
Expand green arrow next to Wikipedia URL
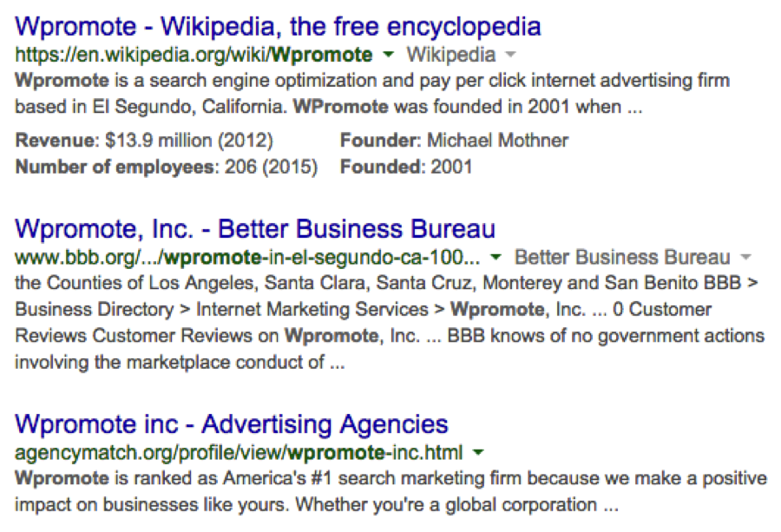click(x=388, y=54)
